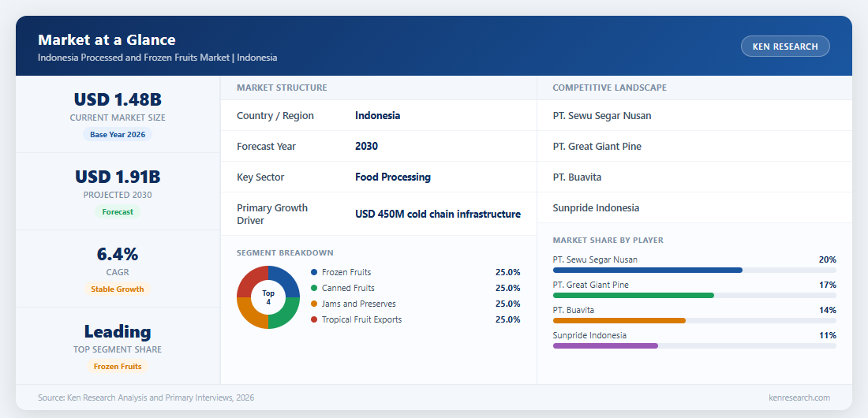
Task: Click the orange PT. Buavita share bar
Action: (619, 320)
